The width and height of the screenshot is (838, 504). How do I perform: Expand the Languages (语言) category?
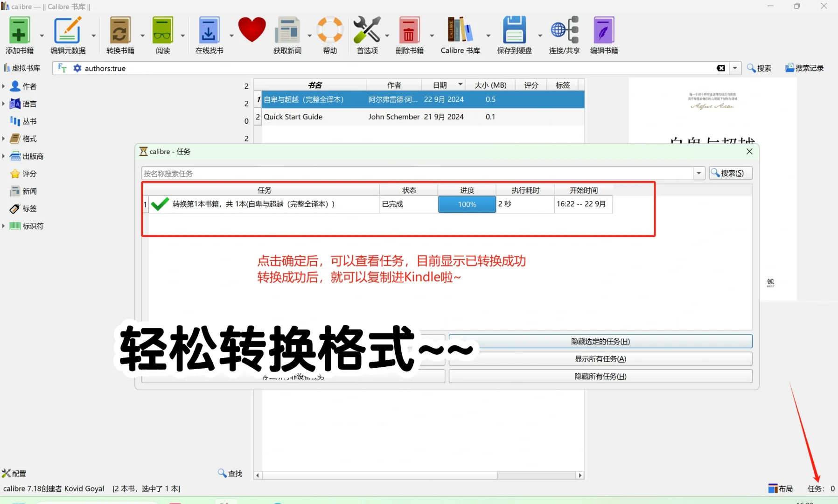tap(4, 104)
